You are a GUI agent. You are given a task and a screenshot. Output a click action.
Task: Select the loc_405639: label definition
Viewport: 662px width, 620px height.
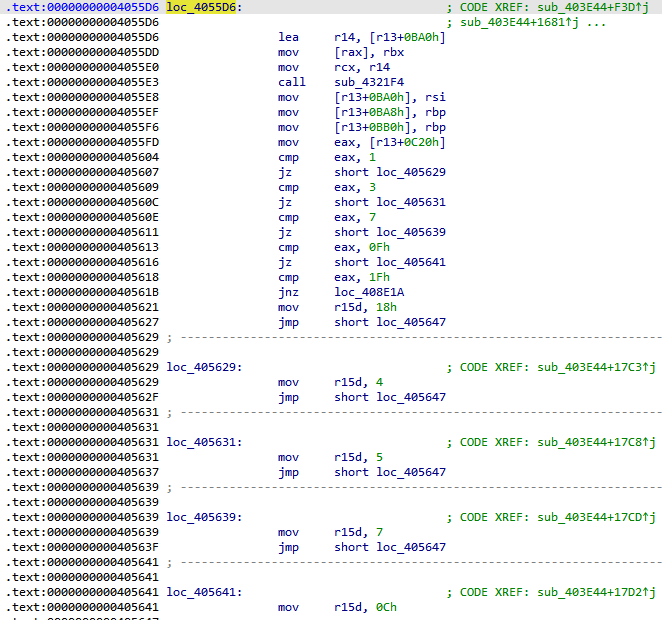click(x=204, y=517)
